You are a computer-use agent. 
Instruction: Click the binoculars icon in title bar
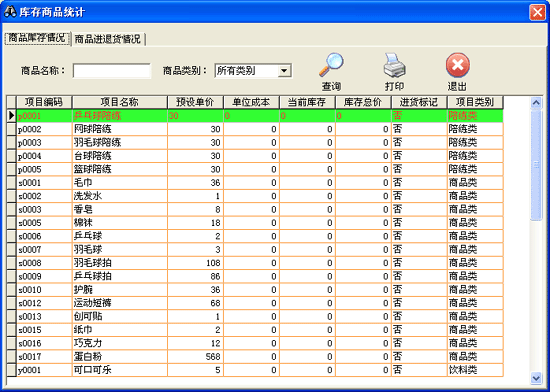[10, 12]
